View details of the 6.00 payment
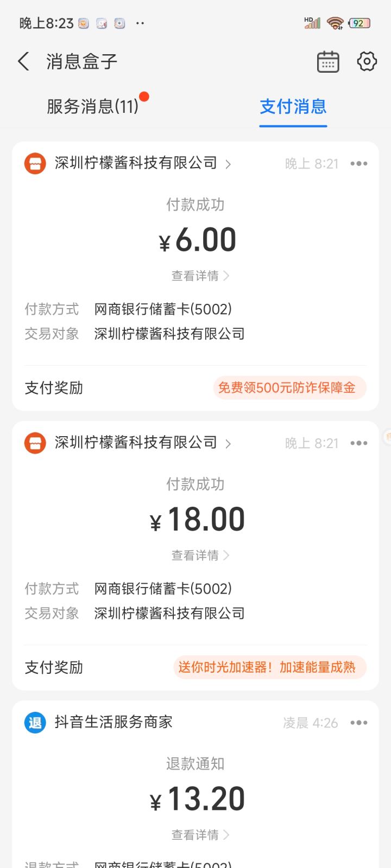This screenshot has height=868, width=391. pos(200,276)
